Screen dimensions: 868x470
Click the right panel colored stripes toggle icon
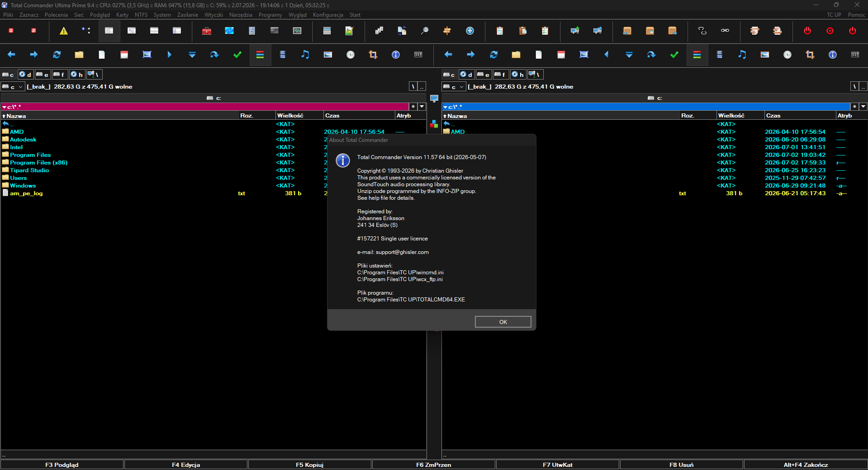[697, 55]
